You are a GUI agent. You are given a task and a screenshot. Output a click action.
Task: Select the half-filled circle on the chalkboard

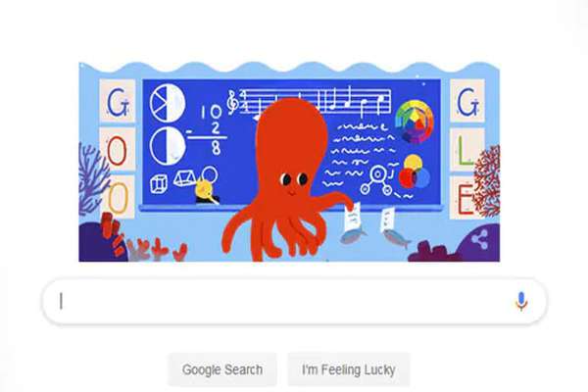tap(168, 146)
